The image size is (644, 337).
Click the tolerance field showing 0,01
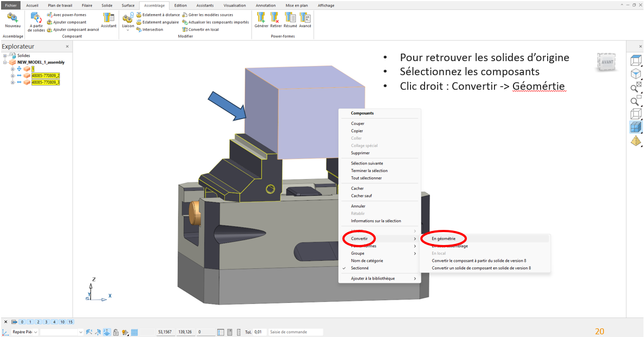[x=259, y=332]
